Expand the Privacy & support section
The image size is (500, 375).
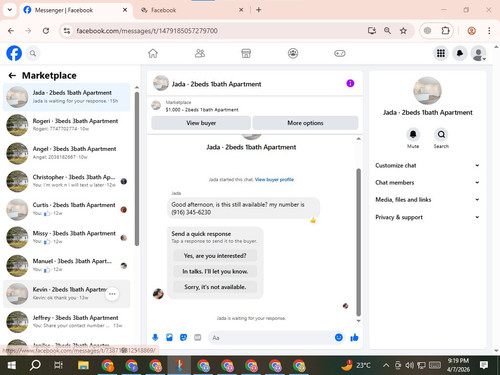coord(427,217)
